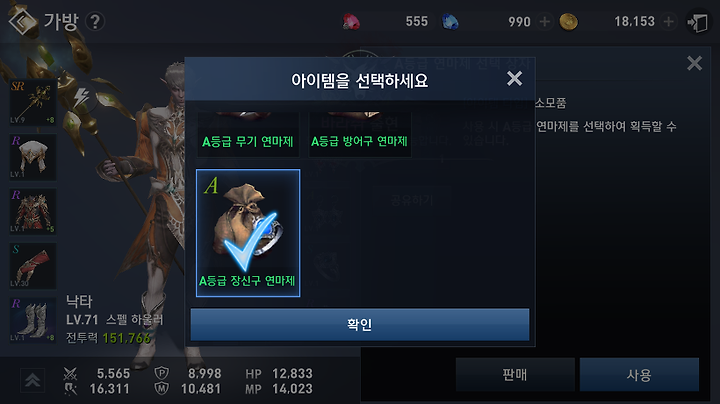The image size is (720, 404).
Task: Go back using the diamond arrow icon
Action: click(x=22, y=22)
